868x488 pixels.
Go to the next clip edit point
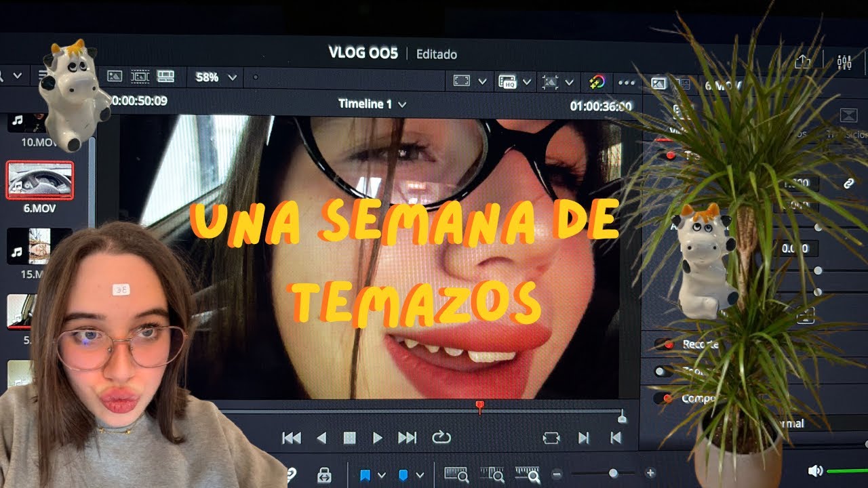pyautogui.click(x=583, y=439)
